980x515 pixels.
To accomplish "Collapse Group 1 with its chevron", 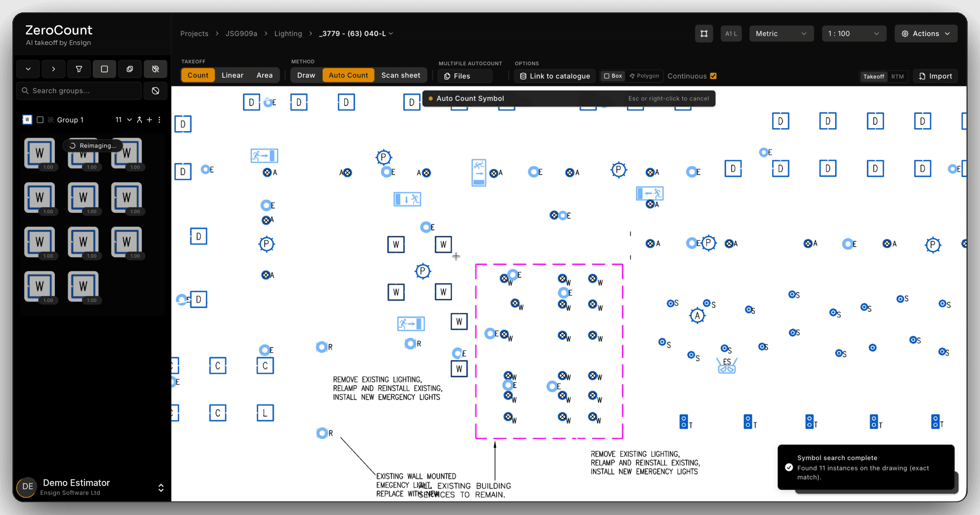I will [x=129, y=120].
